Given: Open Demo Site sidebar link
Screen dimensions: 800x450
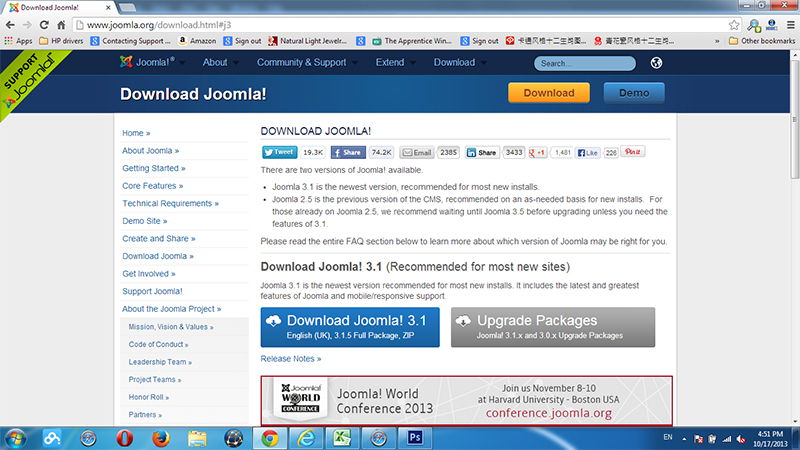Looking at the screenshot, I should 144,221.
